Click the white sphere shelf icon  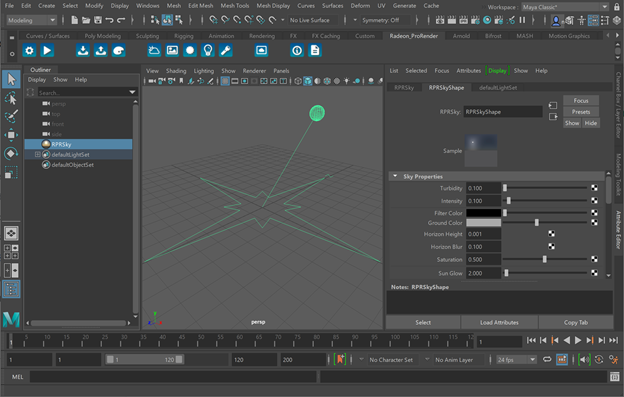click(x=190, y=51)
